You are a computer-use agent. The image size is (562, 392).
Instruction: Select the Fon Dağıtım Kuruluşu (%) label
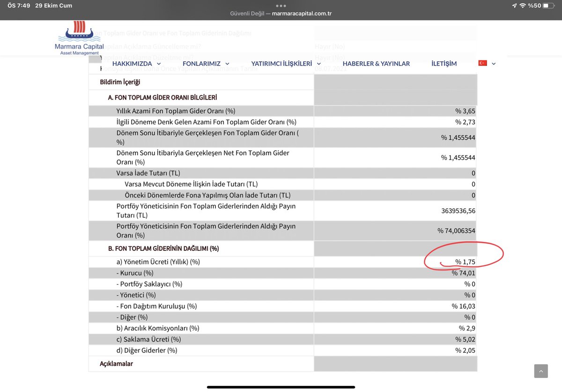click(157, 306)
